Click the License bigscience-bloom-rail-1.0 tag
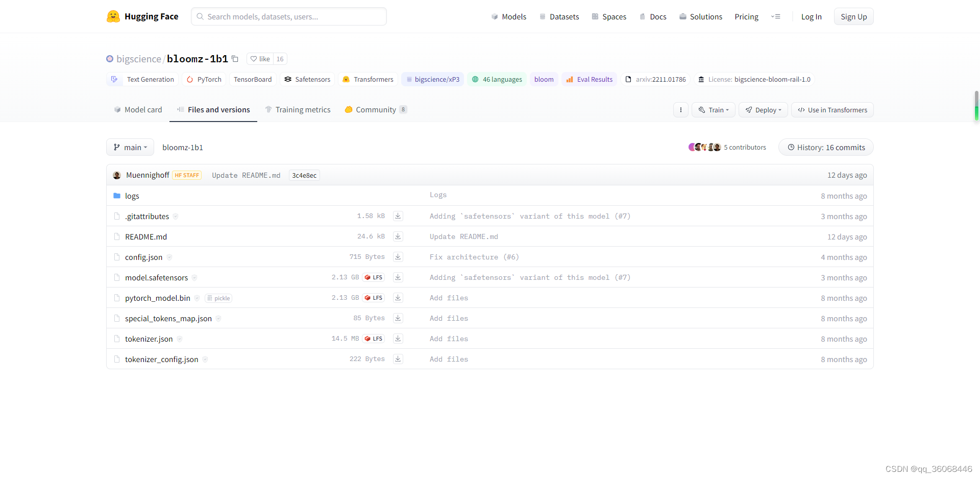Image resolution: width=980 pixels, height=478 pixels. pos(754,79)
